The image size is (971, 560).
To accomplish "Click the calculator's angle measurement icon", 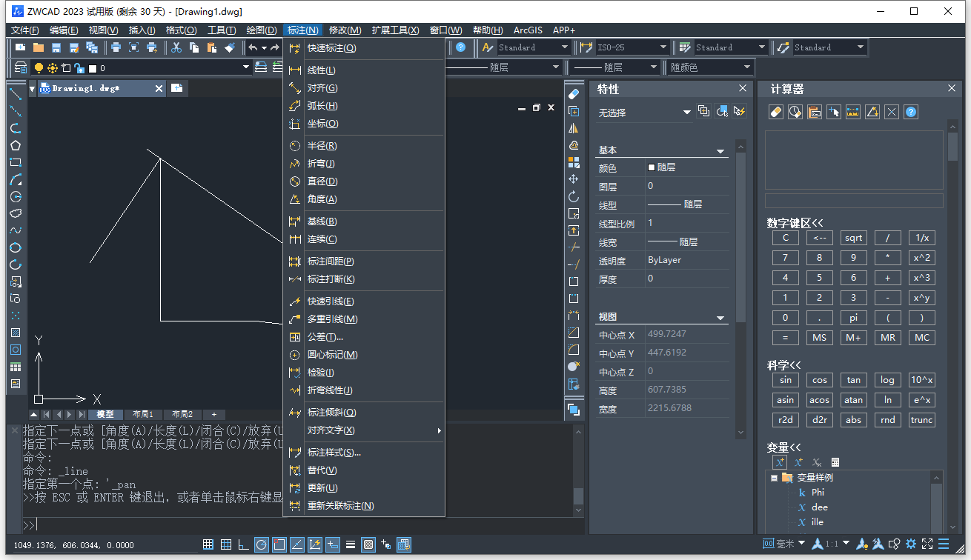I will [x=872, y=112].
